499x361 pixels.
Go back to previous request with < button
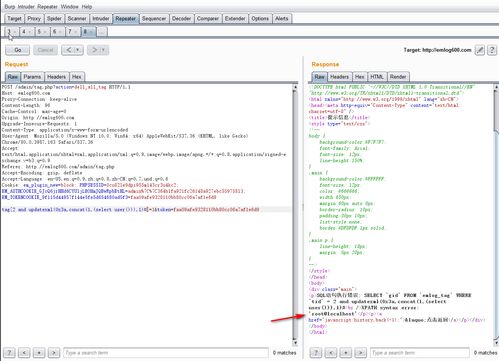pyautogui.click(x=69, y=50)
